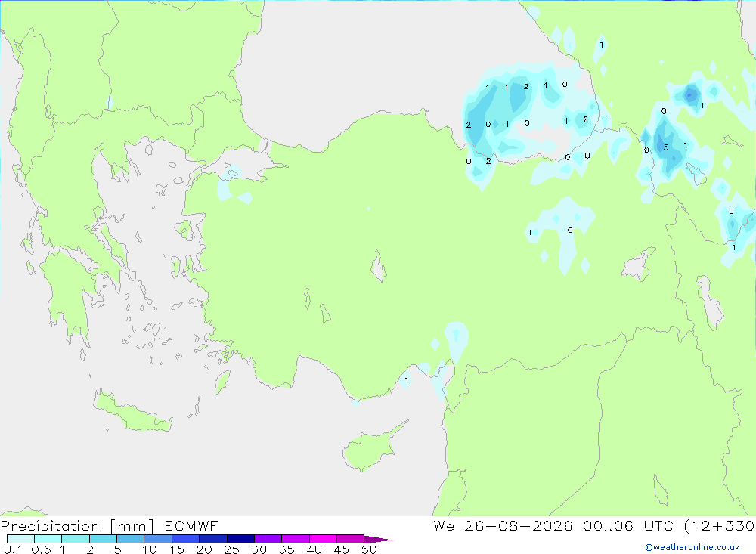Click the "50" legend scale label
Image resolution: width=756 pixels, height=554 pixels.
pos(370,549)
